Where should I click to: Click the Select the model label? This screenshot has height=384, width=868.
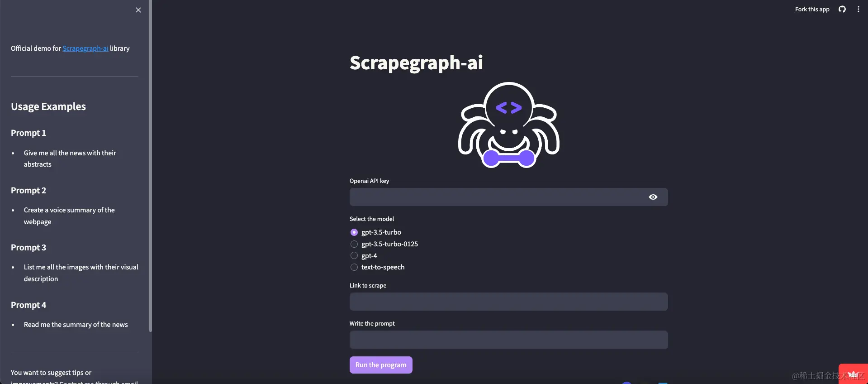click(x=372, y=219)
